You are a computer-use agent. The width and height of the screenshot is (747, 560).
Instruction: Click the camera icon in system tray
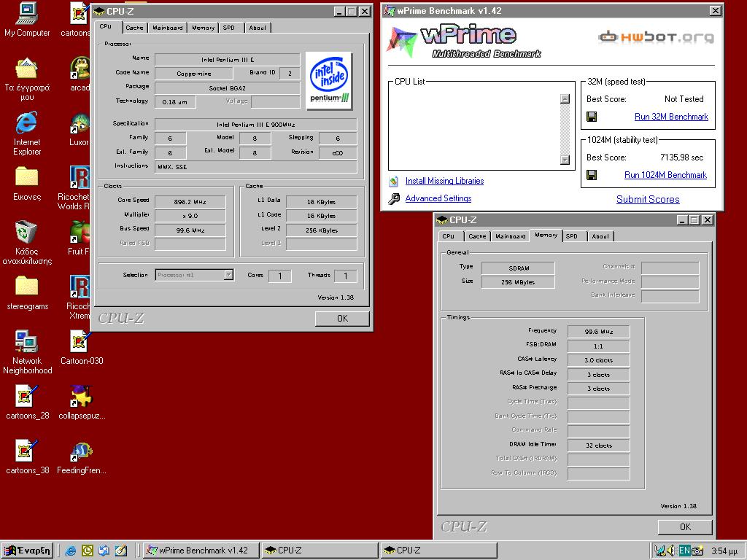[x=697, y=551]
